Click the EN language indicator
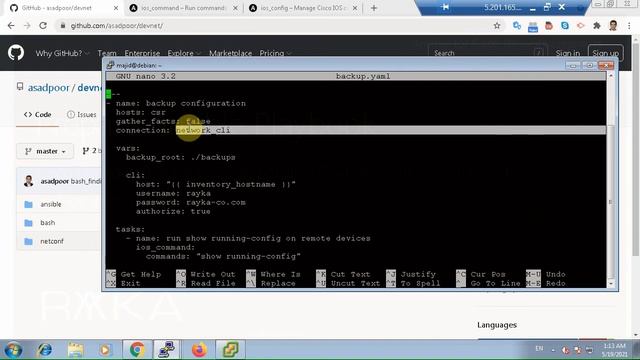The height and width of the screenshot is (360, 640). 539,349
